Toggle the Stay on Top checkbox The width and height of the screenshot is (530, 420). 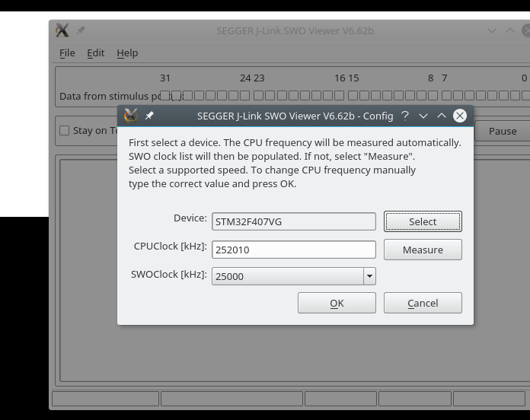[64, 131]
